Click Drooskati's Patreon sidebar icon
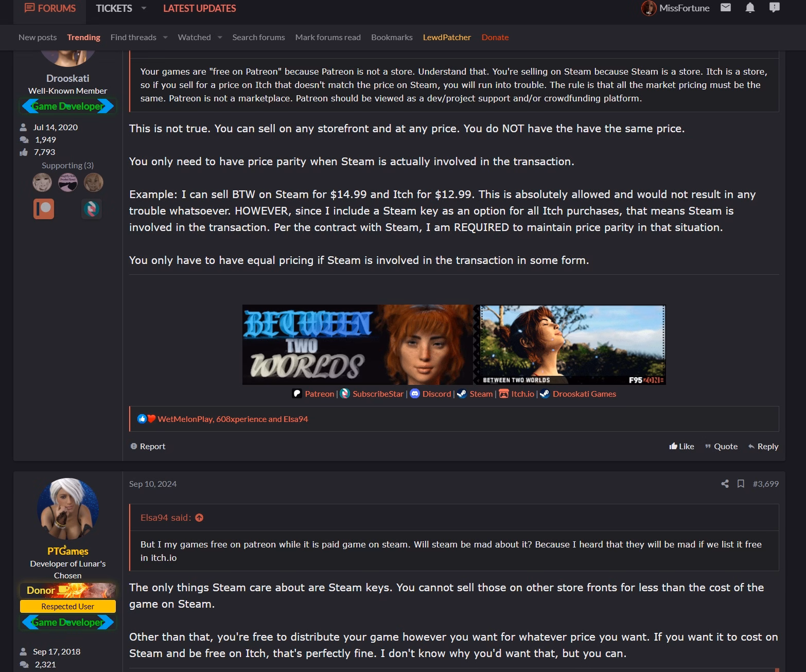Viewport: 806px width, 672px height. [x=44, y=209]
